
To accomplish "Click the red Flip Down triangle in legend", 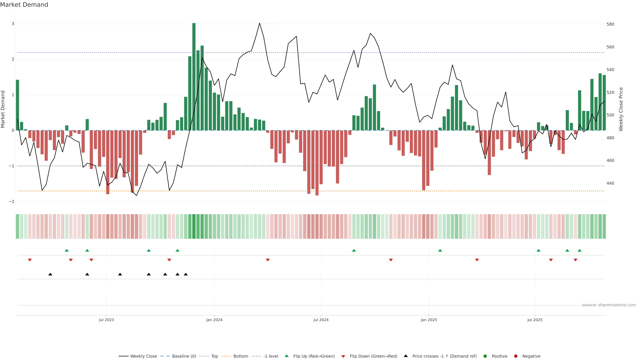I will (x=343, y=356).
